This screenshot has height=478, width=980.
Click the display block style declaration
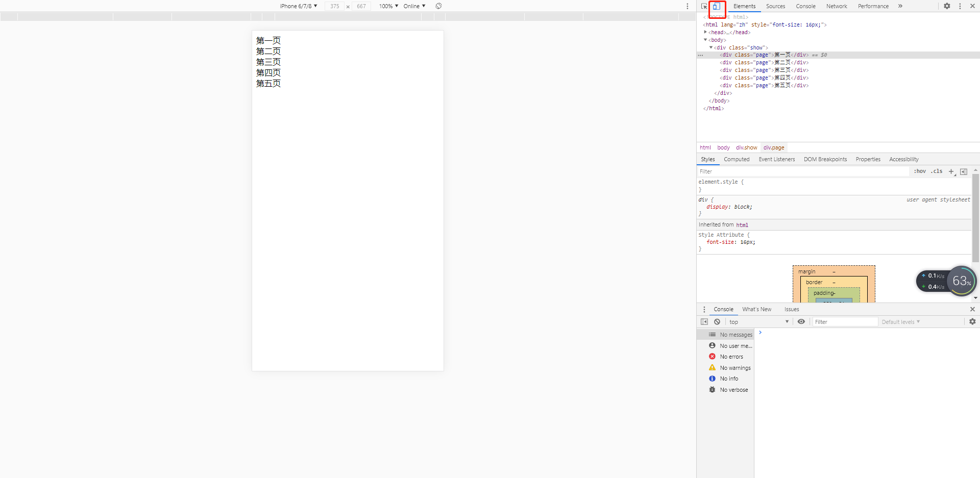pyautogui.click(x=729, y=207)
